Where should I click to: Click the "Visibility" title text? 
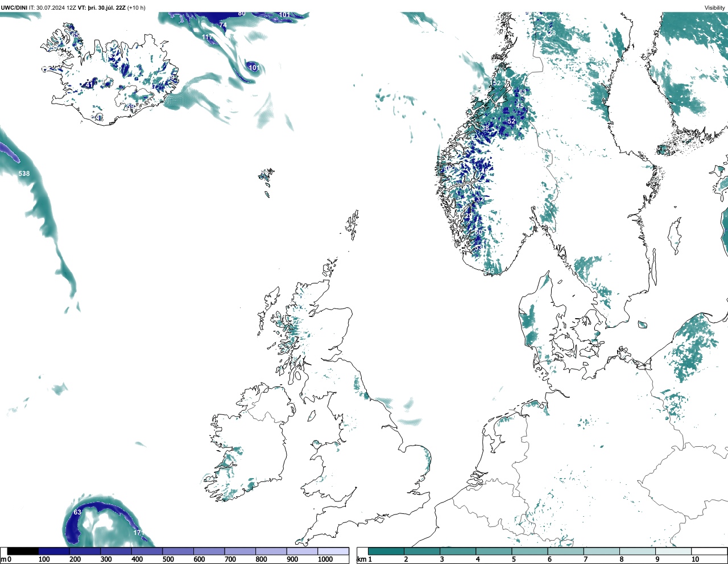[715, 7]
